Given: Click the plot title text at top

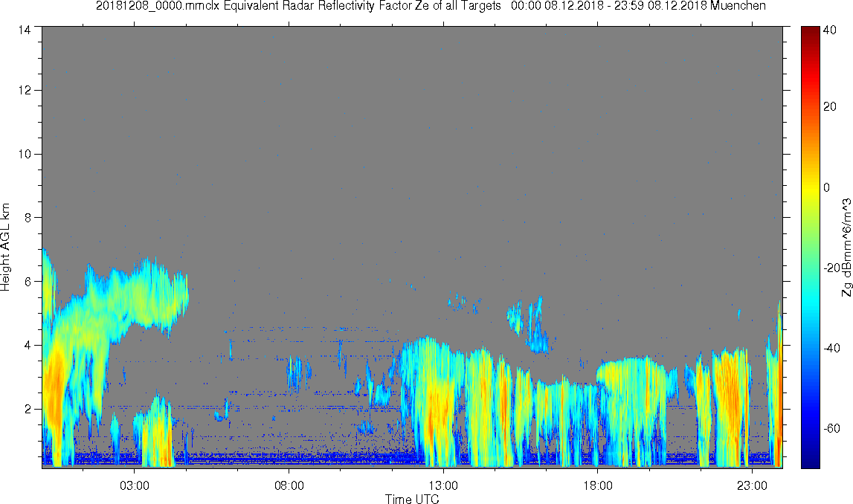Looking at the screenshot, I should pos(431,6).
